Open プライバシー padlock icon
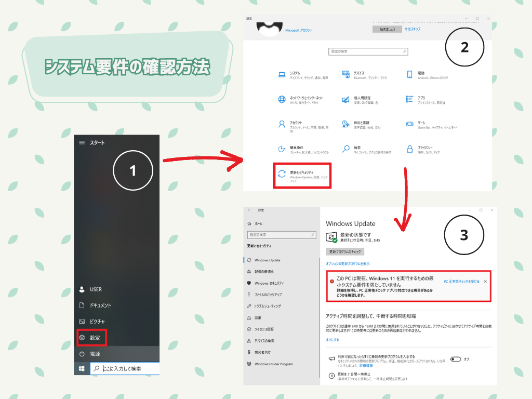This screenshot has width=532, height=399. coord(409,149)
